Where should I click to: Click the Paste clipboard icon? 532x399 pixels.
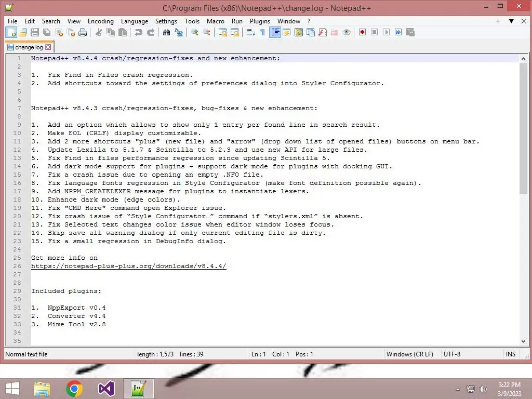(x=123, y=32)
